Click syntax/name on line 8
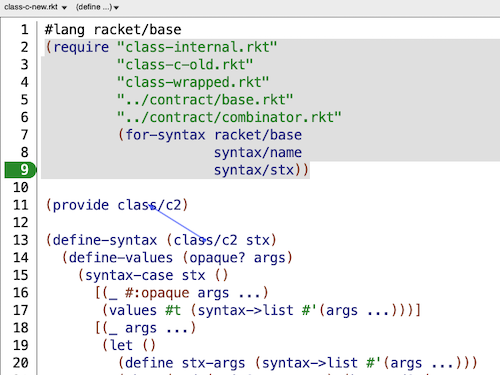Image resolution: width=500 pixels, height=375 pixels. click(x=258, y=153)
